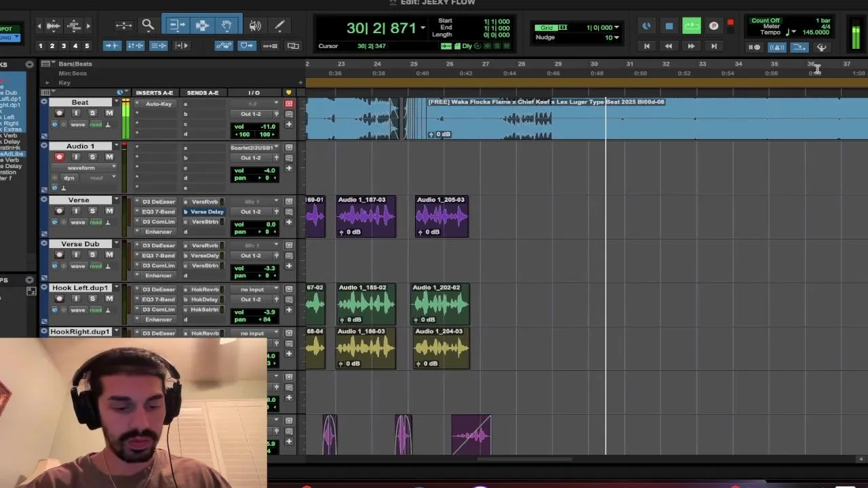Select the Verse Delay send on Verse
The width and height of the screenshot is (868, 488).
coord(206,212)
